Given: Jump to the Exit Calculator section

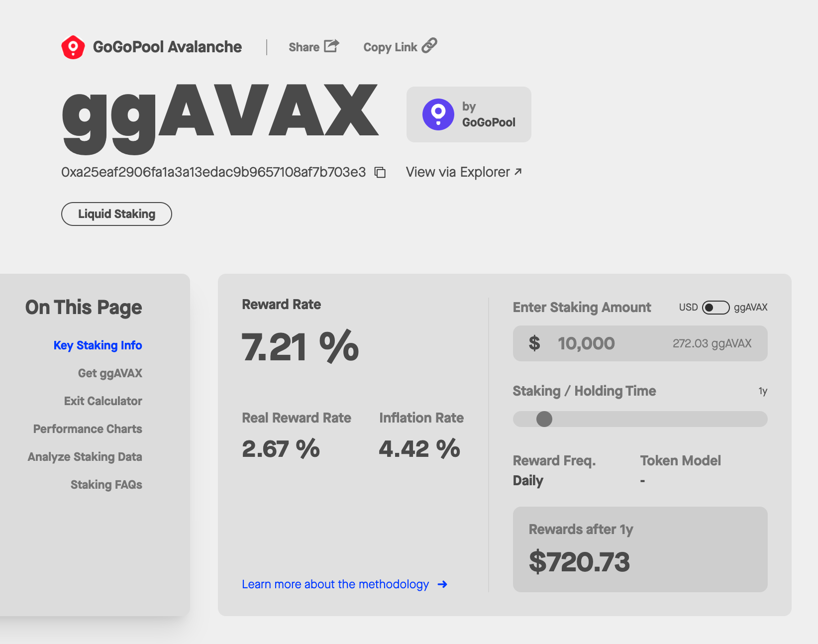Looking at the screenshot, I should point(103,401).
